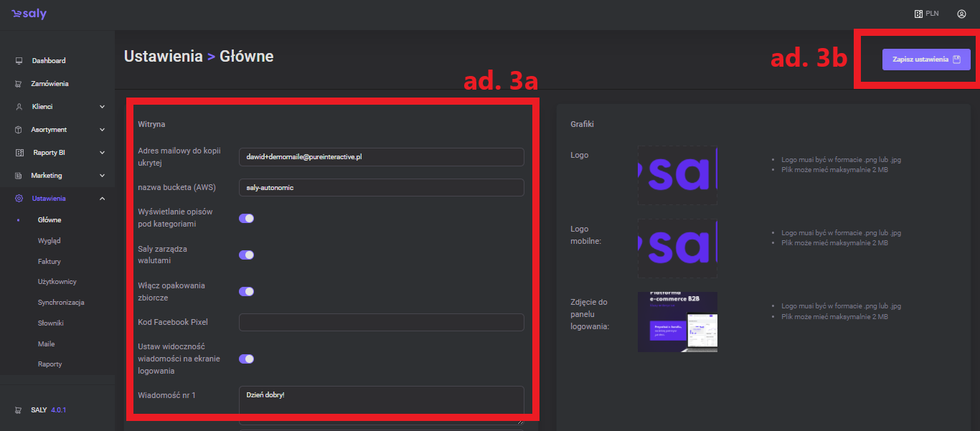980x431 pixels.
Task: Click the Klienci person icon
Action: 19,107
